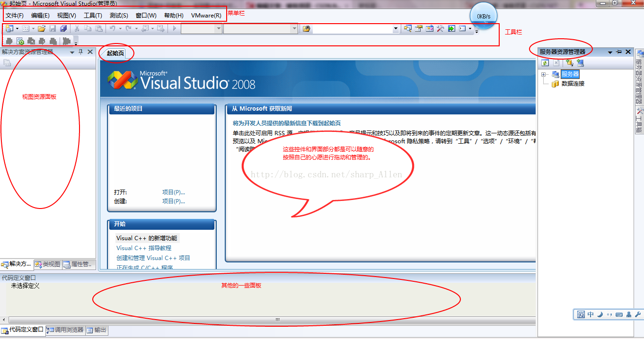Screen dimensions: 644x339
Task: Open 创建和管理 Visual C++ 项目 link
Action: pyautogui.click(x=153, y=258)
